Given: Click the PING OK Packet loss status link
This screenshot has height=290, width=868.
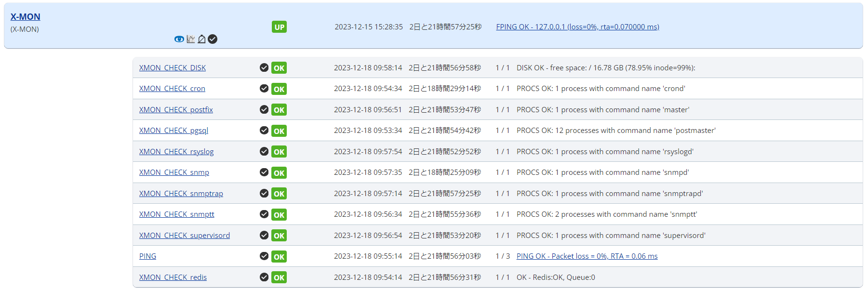Looking at the screenshot, I should point(587,256).
